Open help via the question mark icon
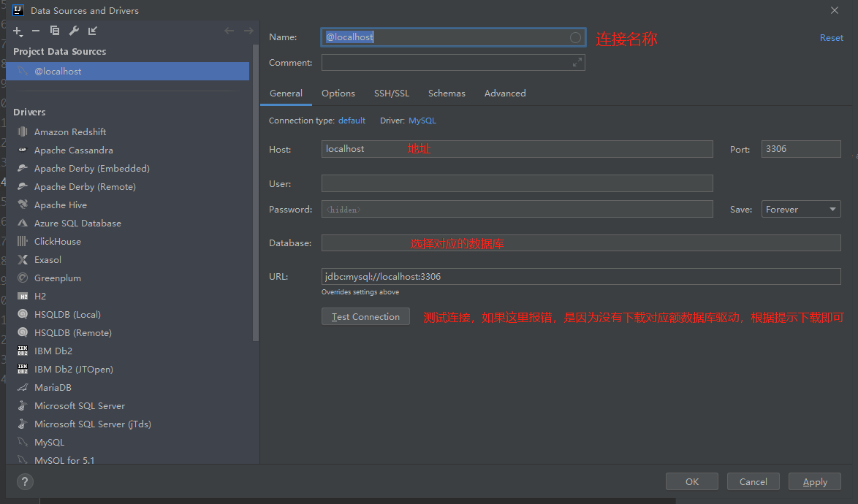This screenshot has height=504, width=858. click(24, 481)
